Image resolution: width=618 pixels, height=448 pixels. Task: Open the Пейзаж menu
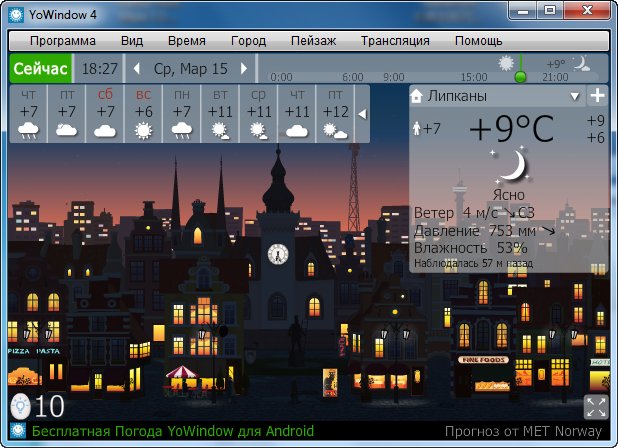click(315, 41)
